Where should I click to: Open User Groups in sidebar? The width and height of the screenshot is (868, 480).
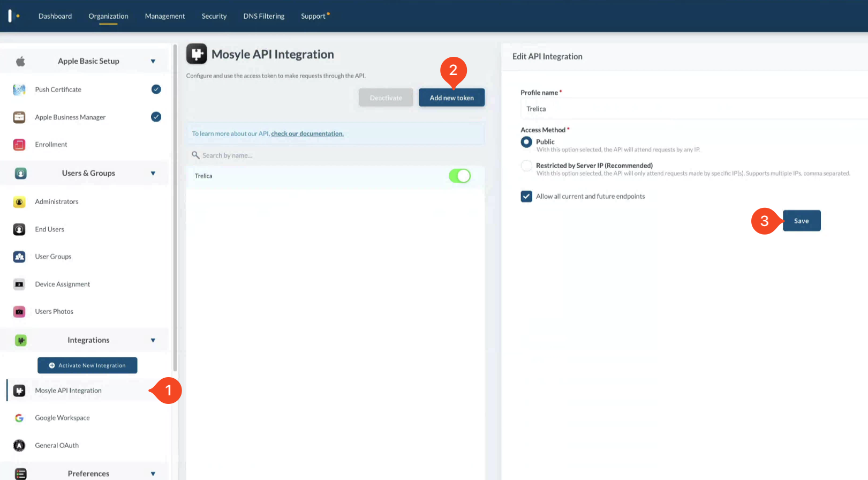pyautogui.click(x=53, y=257)
